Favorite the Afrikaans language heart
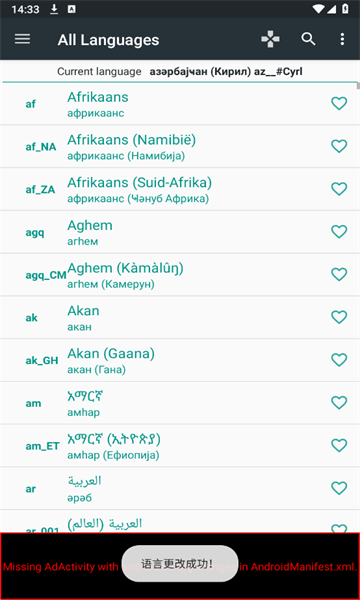Viewport: 360px width, 600px height. click(339, 103)
